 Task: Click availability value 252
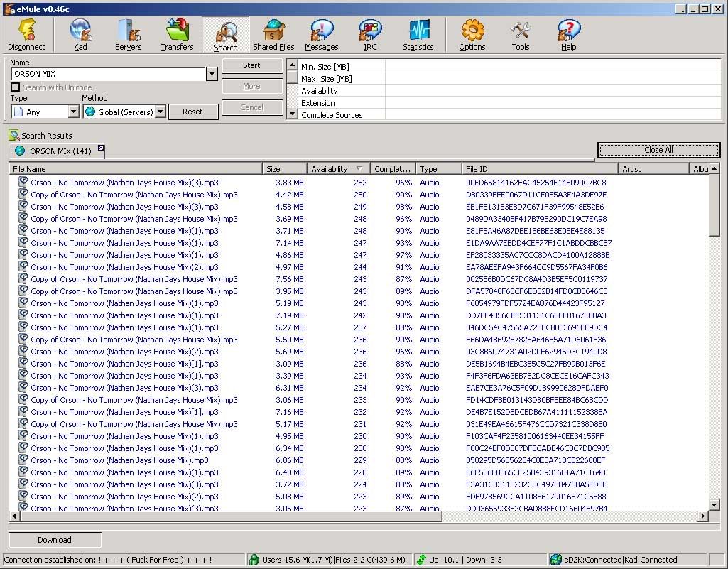360,183
